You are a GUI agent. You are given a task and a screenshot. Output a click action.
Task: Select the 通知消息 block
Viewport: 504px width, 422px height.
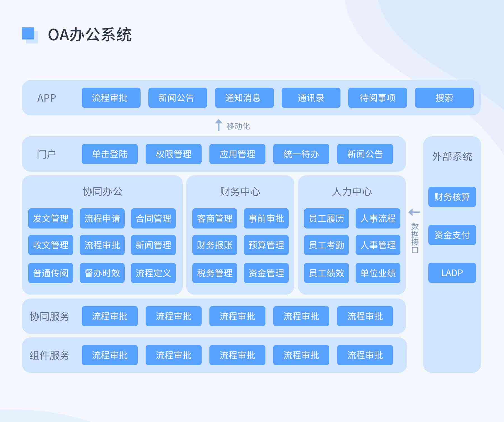pyautogui.click(x=244, y=98)
